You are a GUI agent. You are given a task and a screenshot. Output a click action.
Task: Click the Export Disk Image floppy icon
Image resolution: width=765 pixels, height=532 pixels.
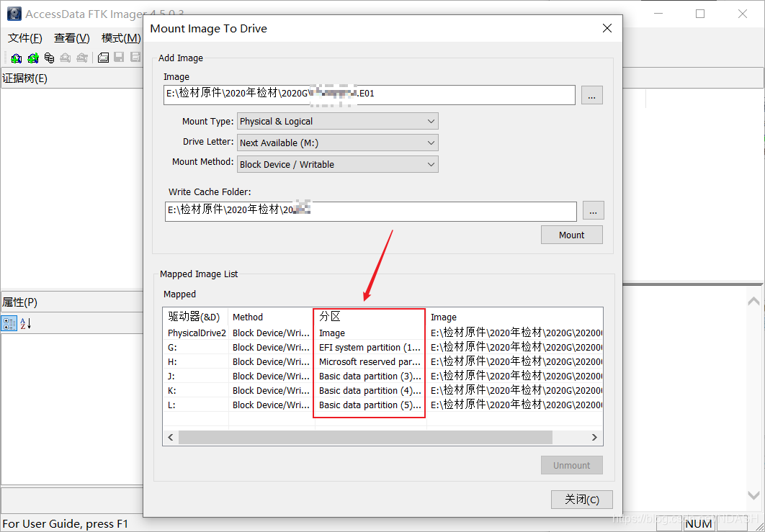[x=119, y=58]
